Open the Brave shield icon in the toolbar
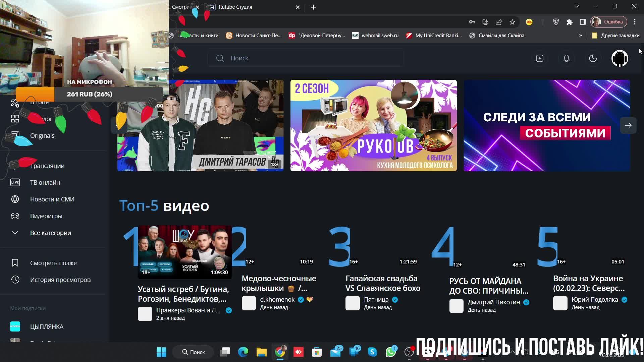The height and width of the screenshot is (362, 644). point(556,22)
